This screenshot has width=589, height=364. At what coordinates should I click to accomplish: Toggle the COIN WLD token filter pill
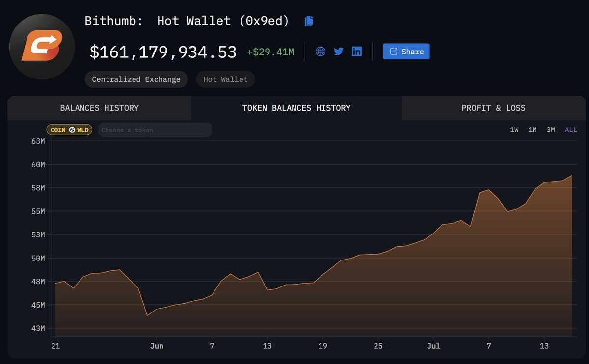(69, 130)
